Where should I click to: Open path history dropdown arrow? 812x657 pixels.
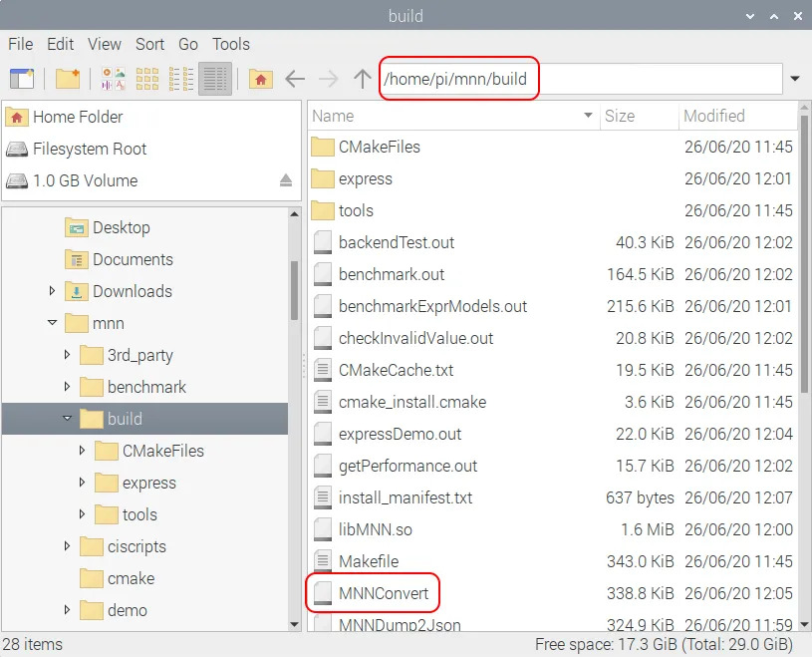click(x=795, y=79)
